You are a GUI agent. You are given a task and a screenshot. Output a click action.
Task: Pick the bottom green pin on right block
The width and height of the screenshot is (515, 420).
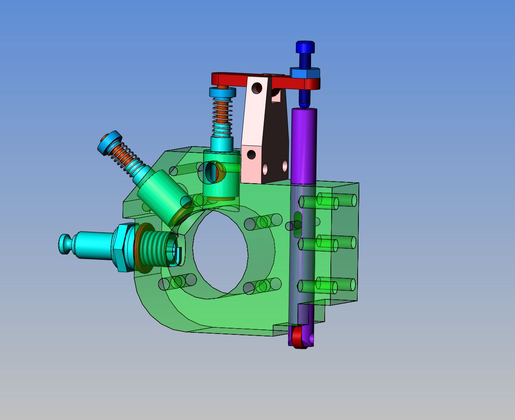[x=325, y=286]
